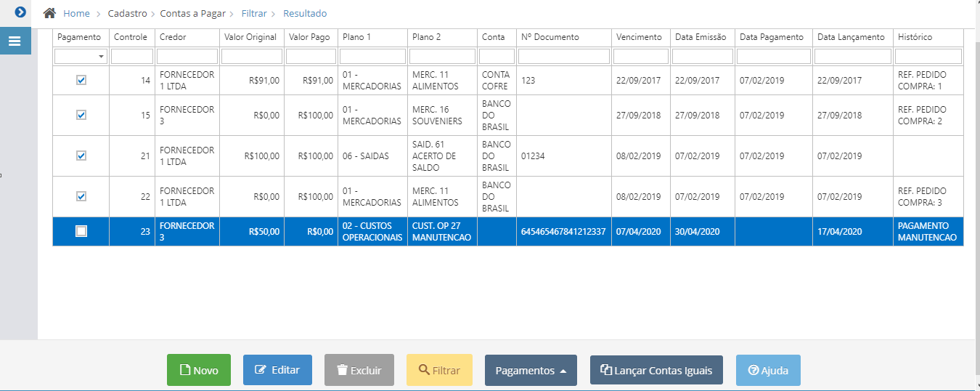Viewport: 980px width, 391px height.
Task: Click the Home house icon in the breadcrumb
Action: pyautogui.click(x=49, y=13)
